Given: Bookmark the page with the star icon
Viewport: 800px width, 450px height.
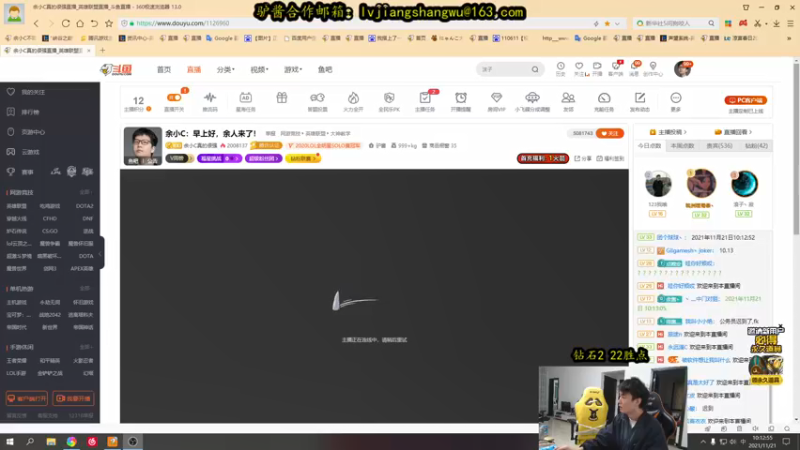Looking at the screenshot, I should 109,23.
